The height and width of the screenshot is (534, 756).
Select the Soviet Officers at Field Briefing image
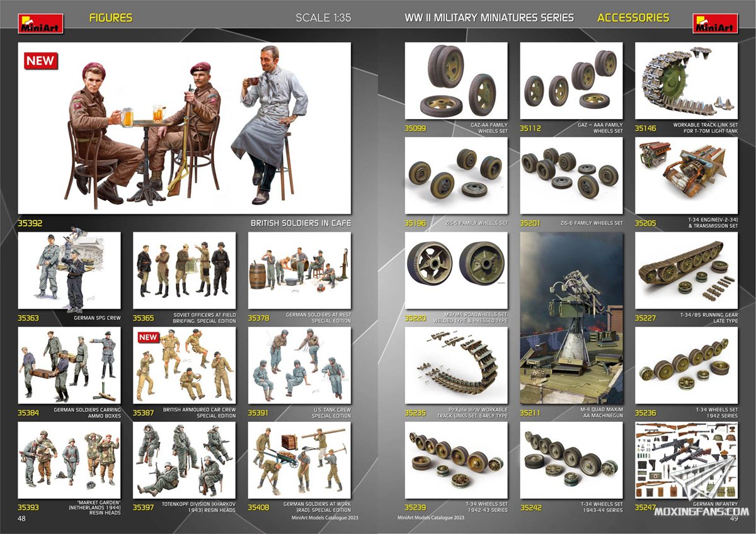185,270
